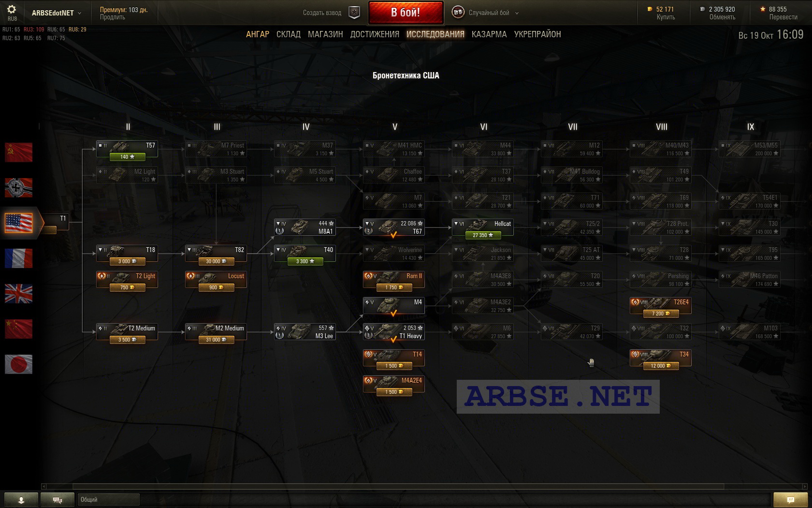Screen dimensions: 812x508
Task: Switch to the АНГАР tab
Action: pyautogui.click(x=258, y=34)
